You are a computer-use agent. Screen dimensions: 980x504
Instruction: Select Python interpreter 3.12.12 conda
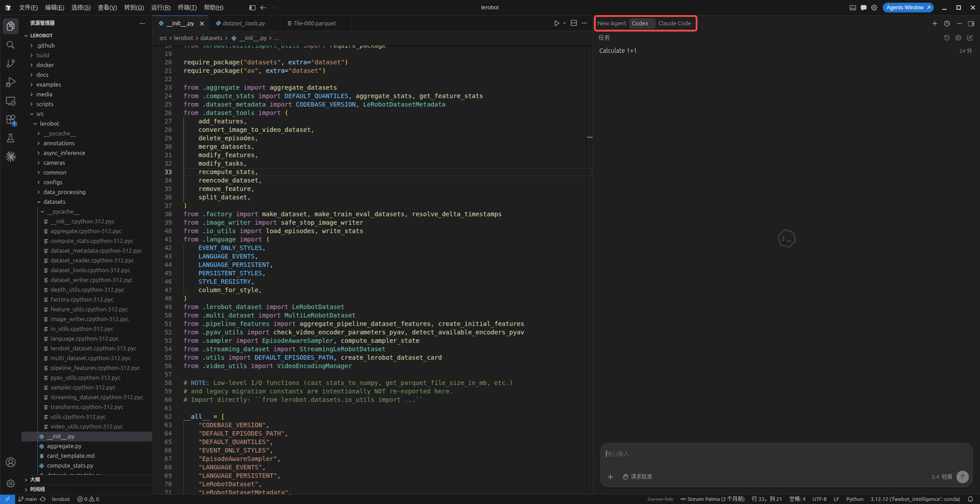[915, 499]
